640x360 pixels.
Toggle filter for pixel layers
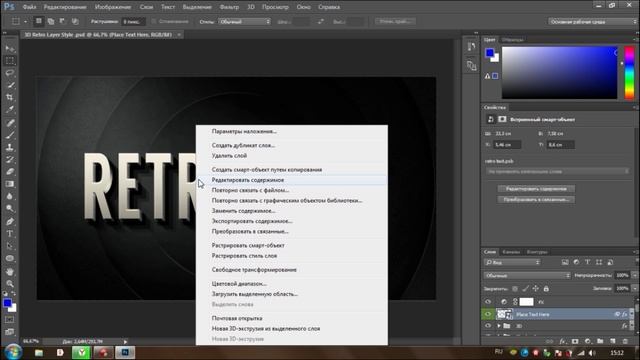(x=565, y=262)
